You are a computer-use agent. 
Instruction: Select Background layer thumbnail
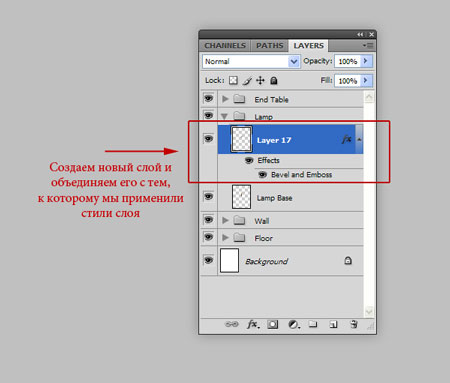coord(229,260)
